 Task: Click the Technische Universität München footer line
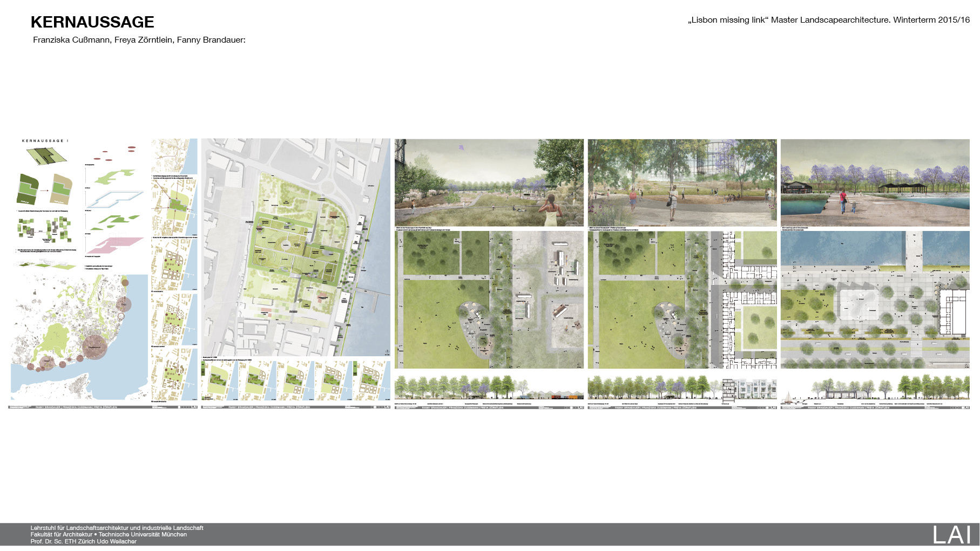click(x=109, y=534)
